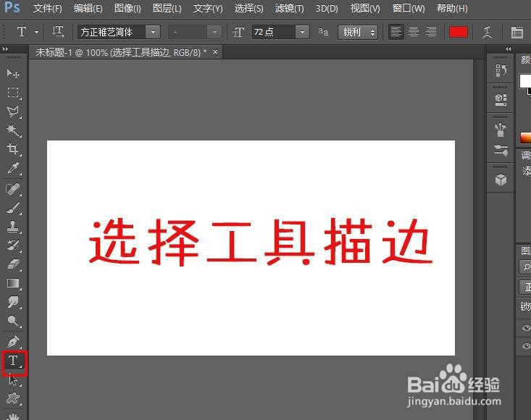Toggle visibility of lower layer eye
The width and height of the screenshot is (531, 420).
526,346
